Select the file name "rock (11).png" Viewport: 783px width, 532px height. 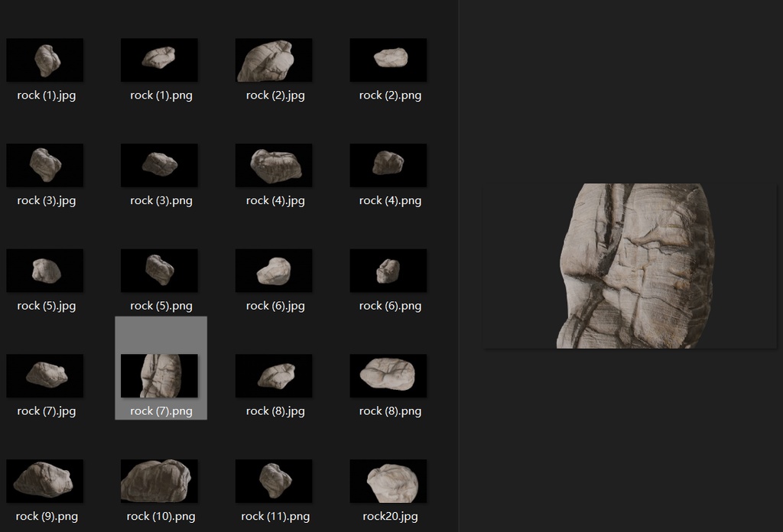pyautogui.click(x=275, y=517)
